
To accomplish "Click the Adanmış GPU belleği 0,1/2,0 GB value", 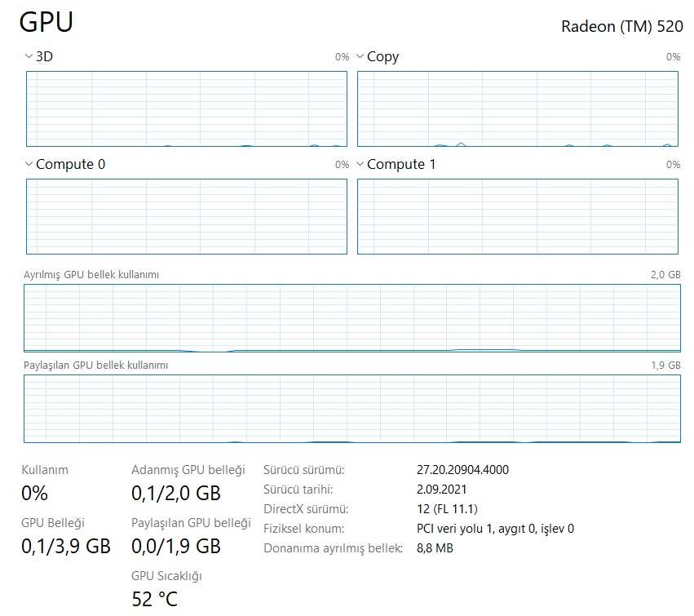I will (x=175, y=494).
